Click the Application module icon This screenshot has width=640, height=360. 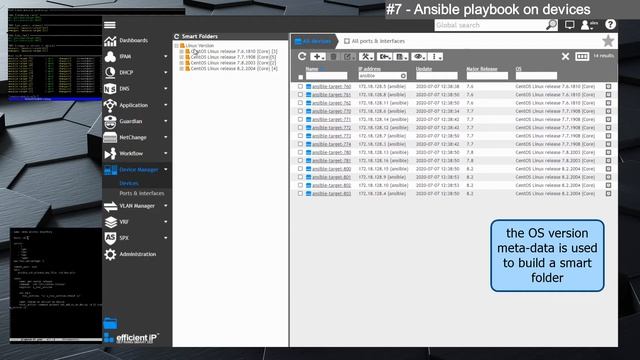(110, 105)
